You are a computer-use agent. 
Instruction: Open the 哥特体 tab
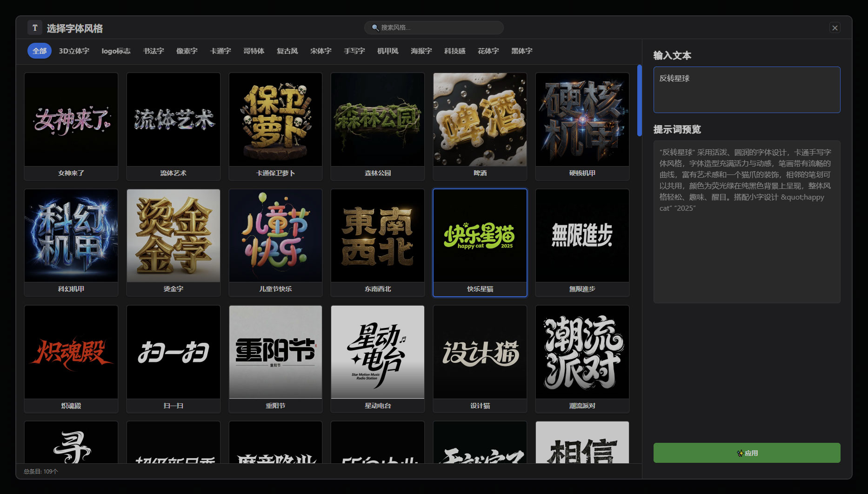point(254,51)
